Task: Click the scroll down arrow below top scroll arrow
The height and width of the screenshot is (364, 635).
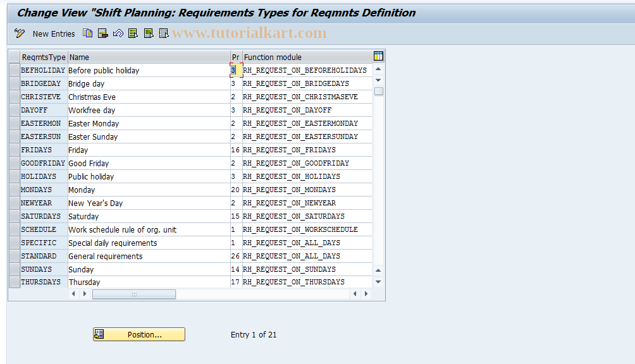Action: [378, 80]
